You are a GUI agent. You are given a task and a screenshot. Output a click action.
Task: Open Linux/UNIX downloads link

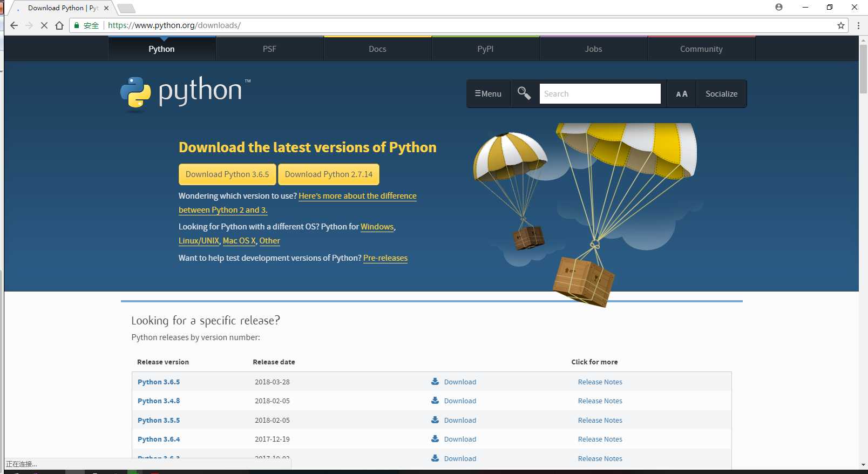199,241
